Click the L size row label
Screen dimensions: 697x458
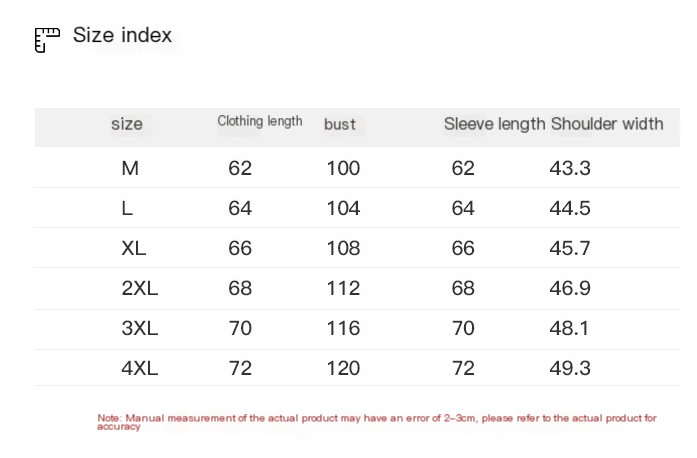[x=127, y=208]
